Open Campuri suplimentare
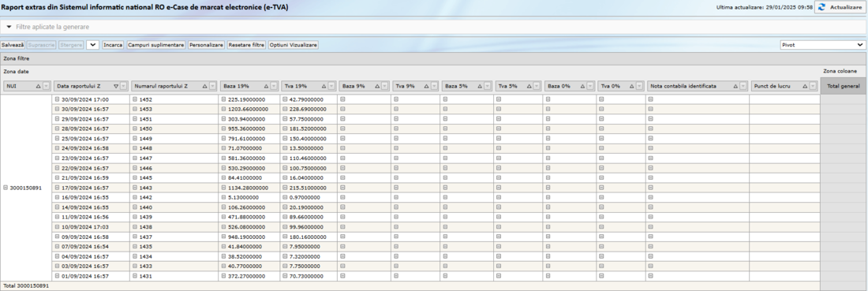This screenshot has height=291, width=868. click(x=155, y=45)
